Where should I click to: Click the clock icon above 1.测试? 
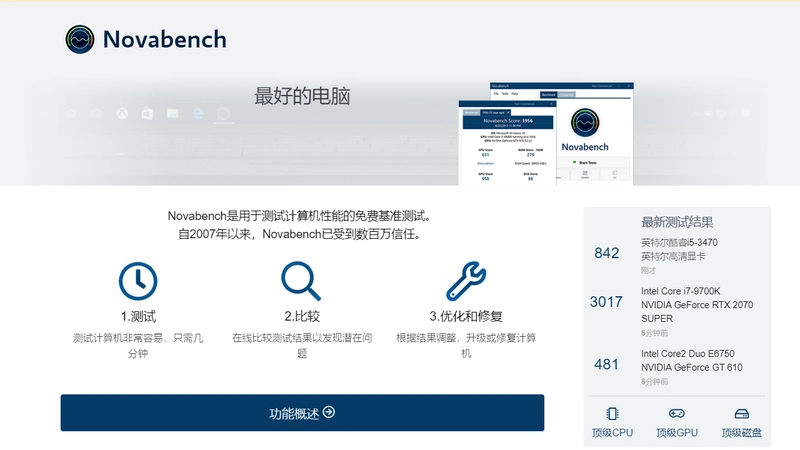tap(138, 281)
